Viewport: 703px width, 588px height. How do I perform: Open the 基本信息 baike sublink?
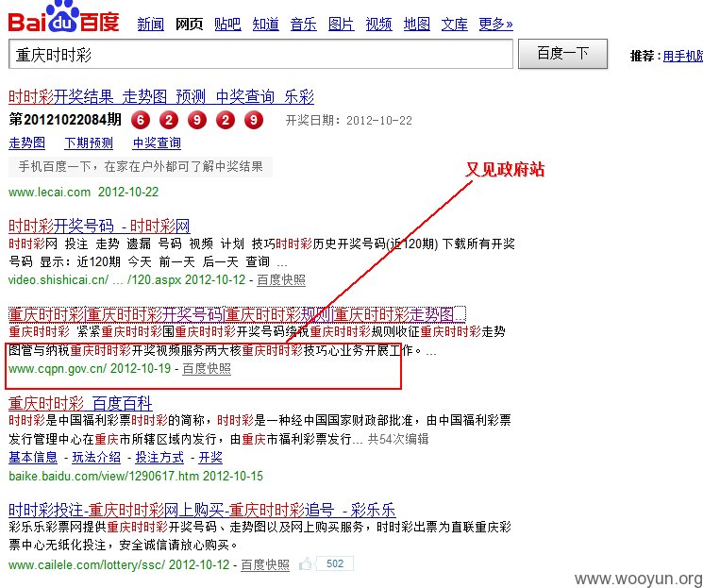click(x=33, y=458)
